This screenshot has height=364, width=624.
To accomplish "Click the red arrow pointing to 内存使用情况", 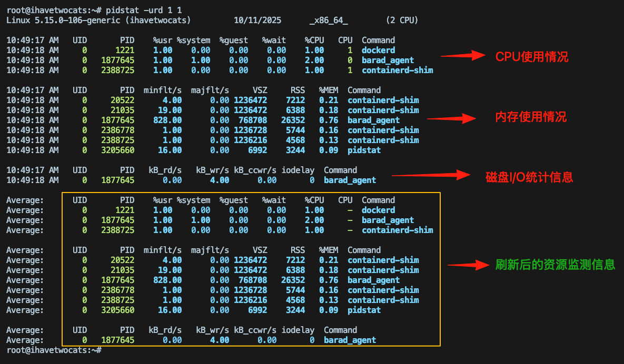I will click(x=451, y=119).
